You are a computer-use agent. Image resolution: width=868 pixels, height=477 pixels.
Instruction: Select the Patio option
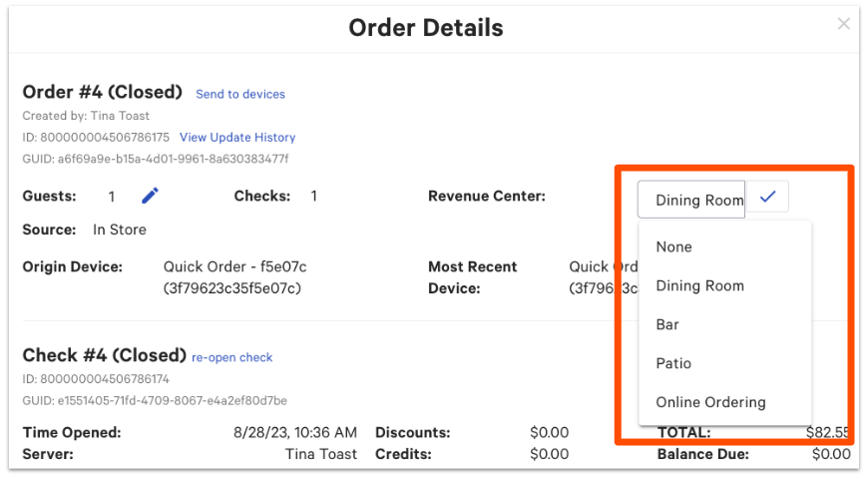673,363
